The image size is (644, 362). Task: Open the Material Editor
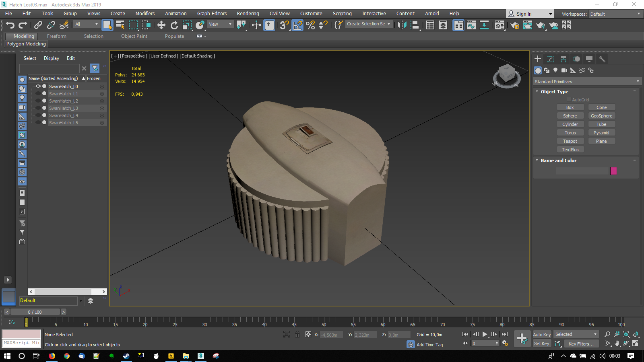point(500,25)
